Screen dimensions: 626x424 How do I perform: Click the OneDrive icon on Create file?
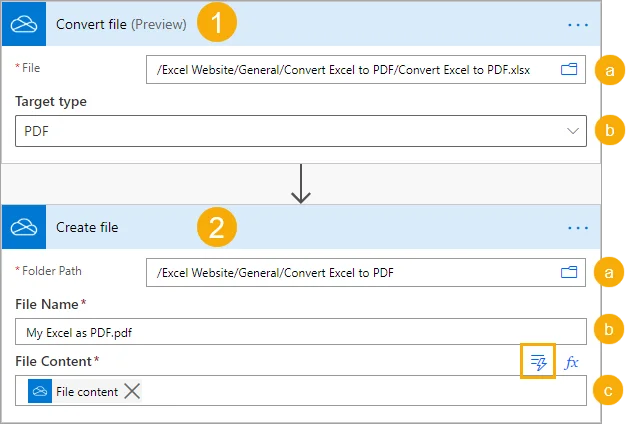(24, 227)
